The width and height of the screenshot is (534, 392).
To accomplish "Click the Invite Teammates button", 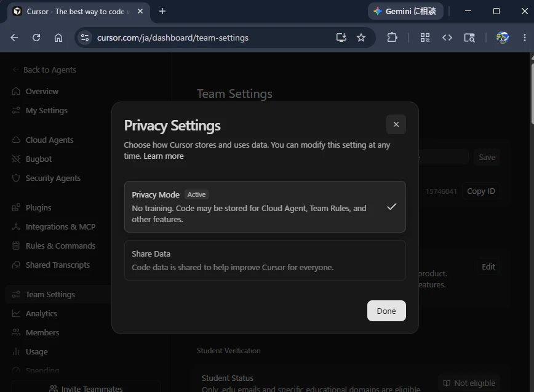I will click(86, 387).
